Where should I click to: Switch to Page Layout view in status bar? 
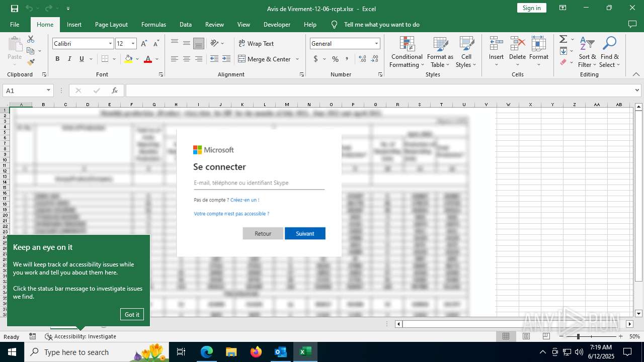coord(526,336)
